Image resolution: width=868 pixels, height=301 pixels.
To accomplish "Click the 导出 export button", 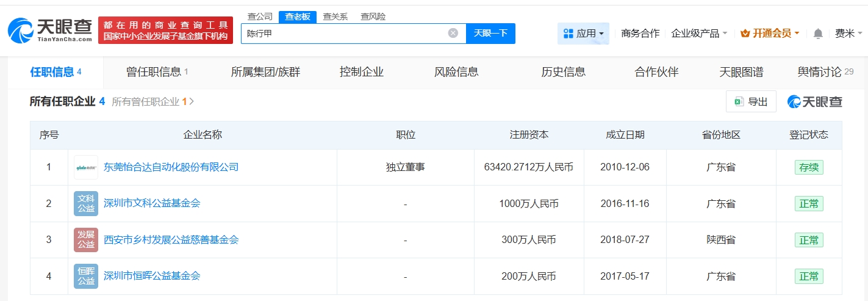I will click(x=750, y=102).
